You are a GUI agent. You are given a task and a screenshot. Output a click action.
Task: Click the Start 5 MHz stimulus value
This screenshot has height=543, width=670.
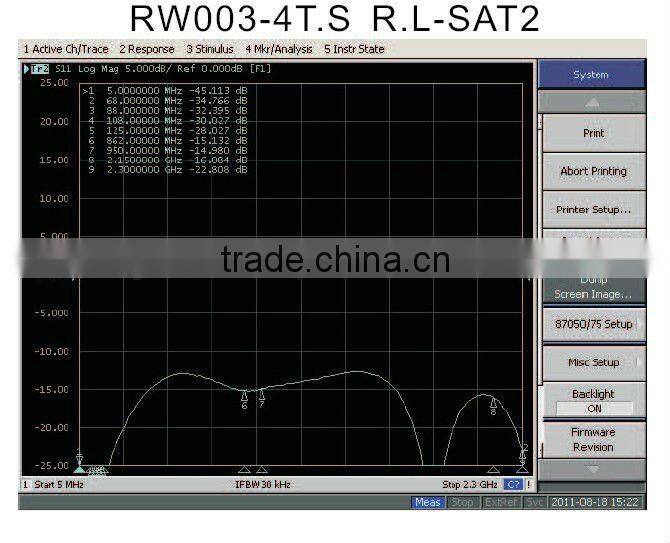pyautogui.click(x=59, y=484)
